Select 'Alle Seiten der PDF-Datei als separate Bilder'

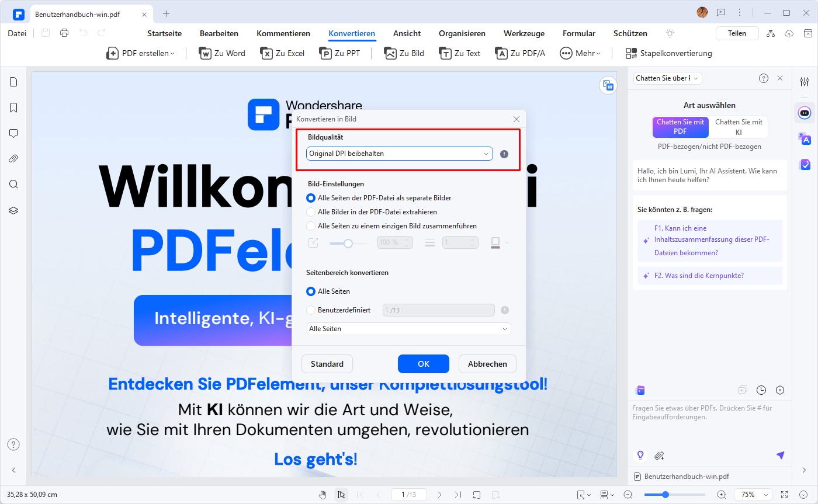tap(379, 198)
